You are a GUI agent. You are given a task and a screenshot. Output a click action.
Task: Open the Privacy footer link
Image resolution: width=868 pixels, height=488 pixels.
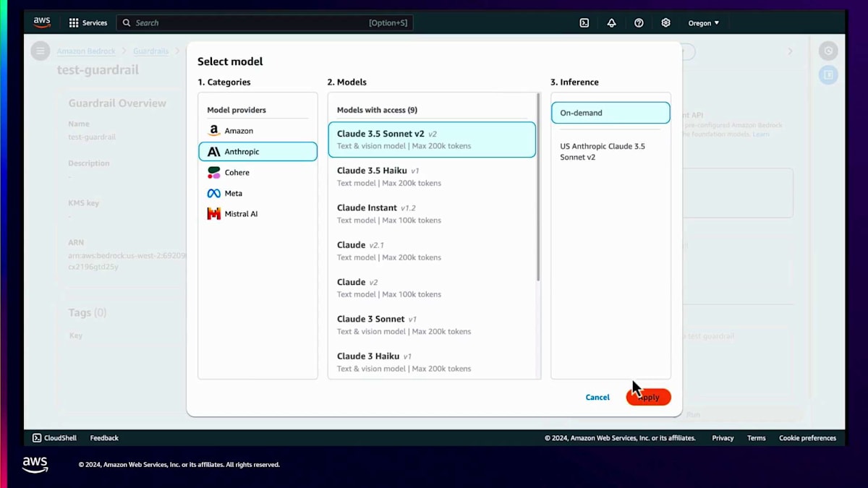tap(723, 438)
